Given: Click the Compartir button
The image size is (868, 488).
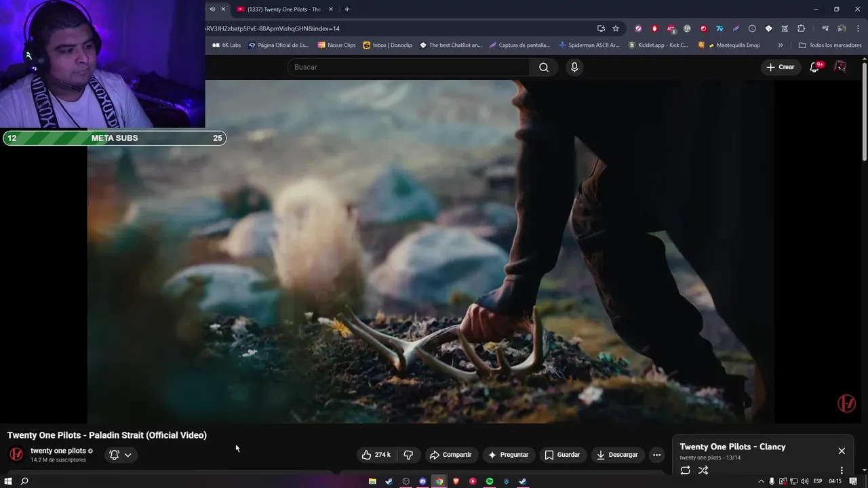Looking at the screenshot, I should [450, 455].
